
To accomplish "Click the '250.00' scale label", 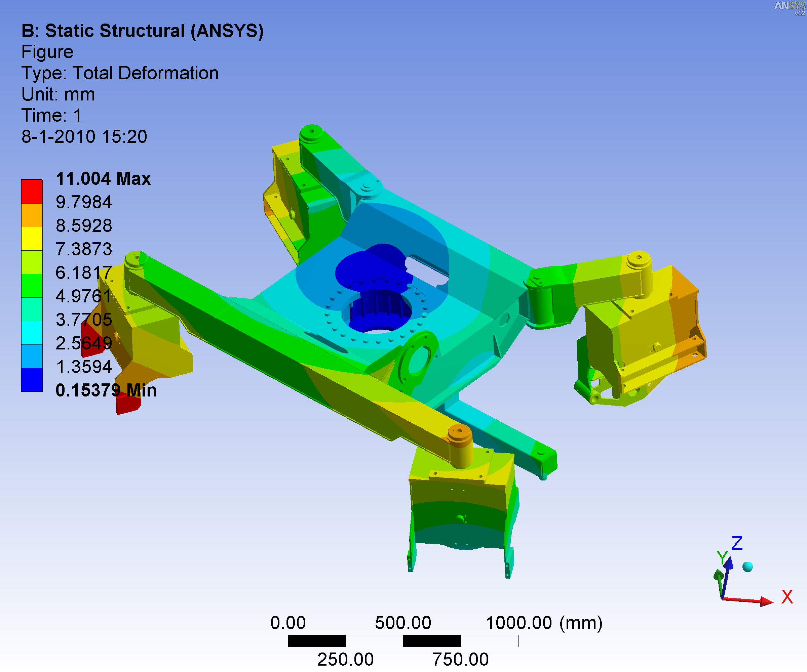I will click(345, 659).
